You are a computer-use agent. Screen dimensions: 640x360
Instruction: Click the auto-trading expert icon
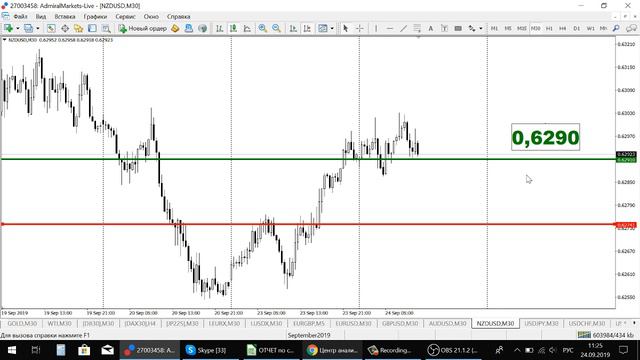189,28
